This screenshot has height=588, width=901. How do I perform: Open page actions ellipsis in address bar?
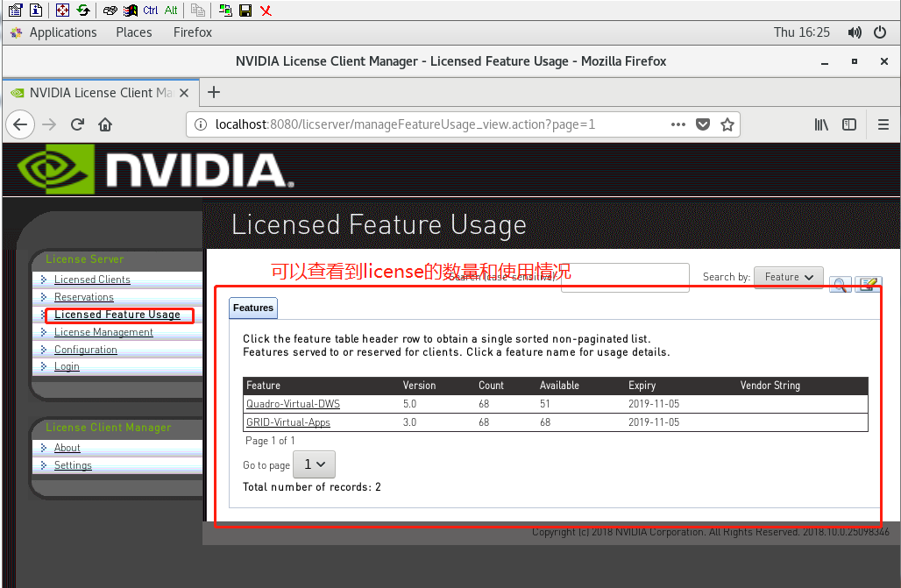(678, 124)
